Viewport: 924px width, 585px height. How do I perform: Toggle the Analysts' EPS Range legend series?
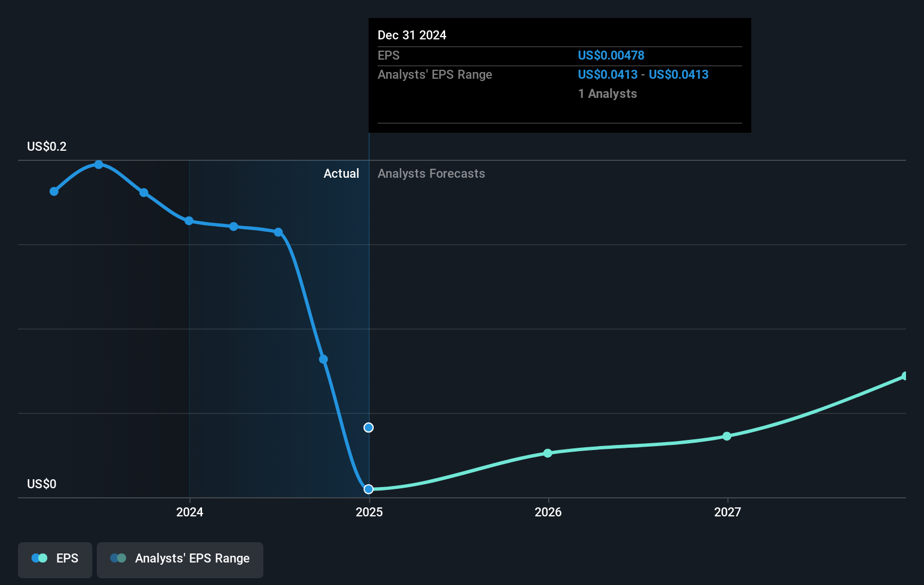pyautogui.click(x=180, y=560)
